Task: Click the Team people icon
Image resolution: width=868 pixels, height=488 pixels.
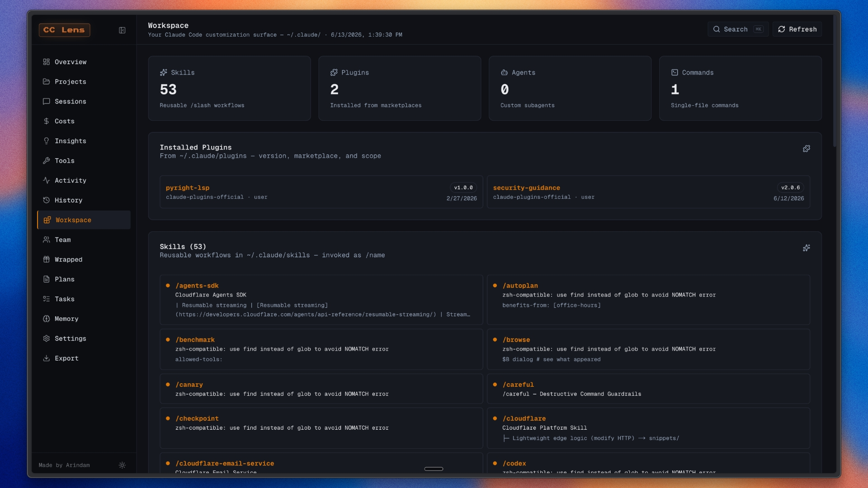Action: pyautogui.click(x=46, y=240)
